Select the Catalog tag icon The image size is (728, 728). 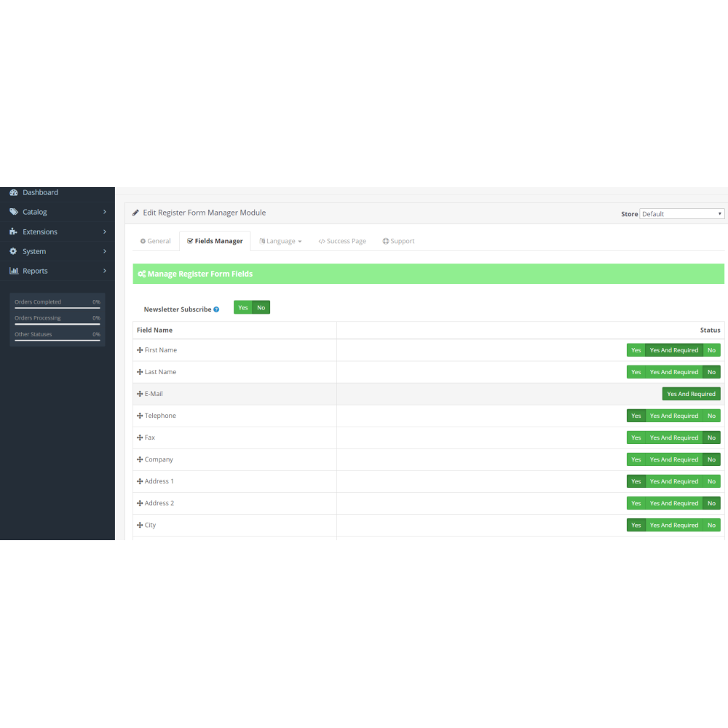click(x=14, y=212)
